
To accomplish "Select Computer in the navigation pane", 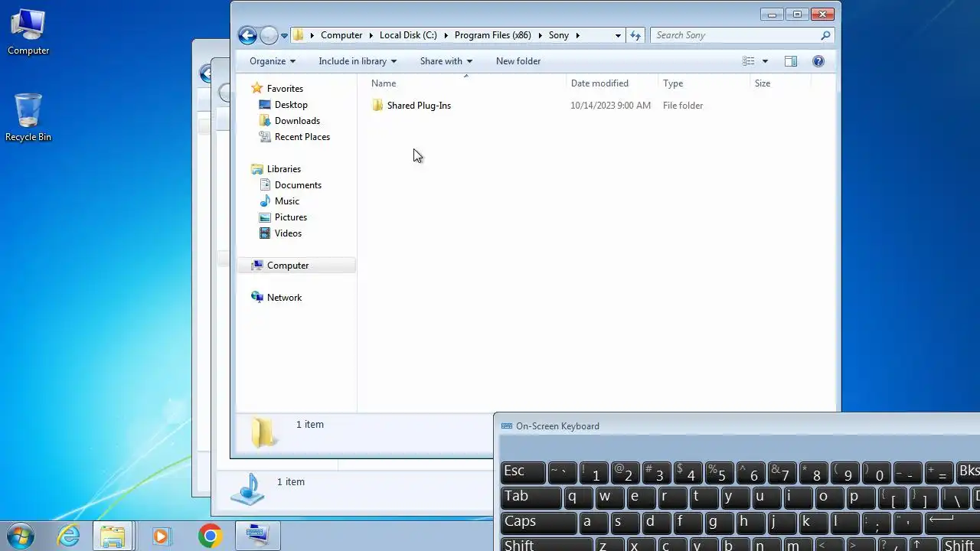I will point(288,266).
